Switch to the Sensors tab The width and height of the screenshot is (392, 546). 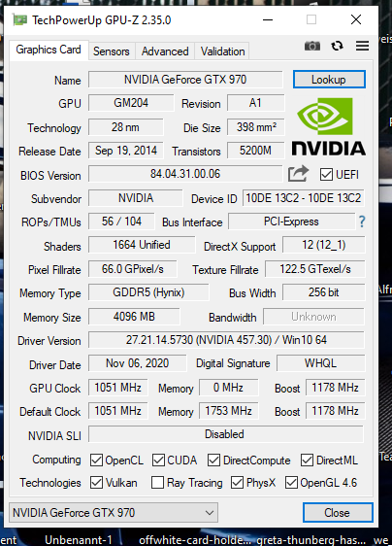click(x=112, y=51)
